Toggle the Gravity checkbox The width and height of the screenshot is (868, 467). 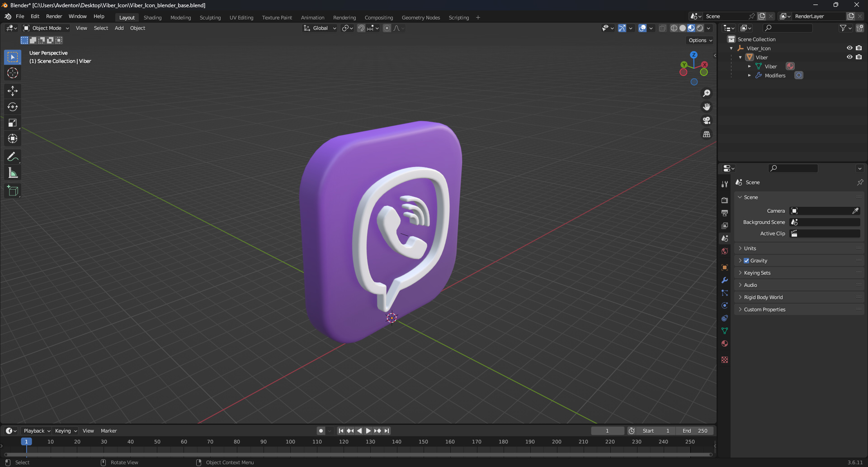tap(746, 261)
